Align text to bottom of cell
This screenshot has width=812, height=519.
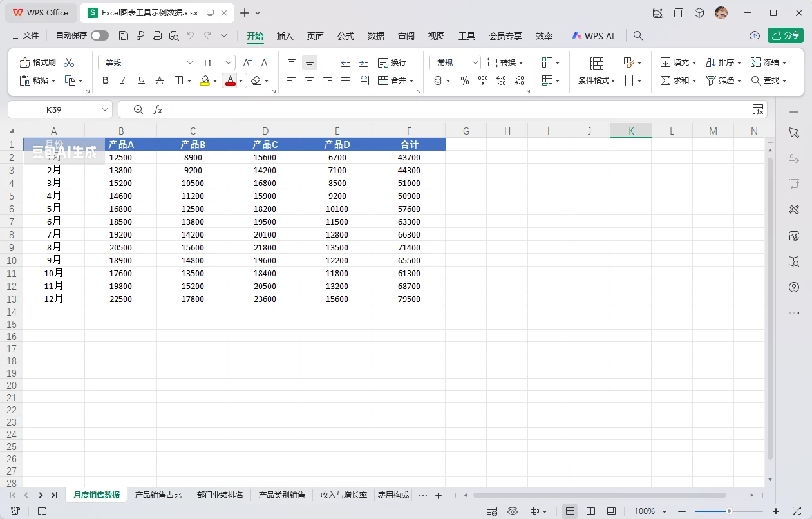(x=328, y=62)
